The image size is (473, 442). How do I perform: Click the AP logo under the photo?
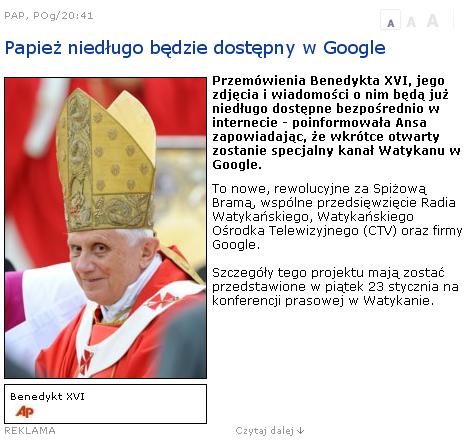(x=25, y=412)
